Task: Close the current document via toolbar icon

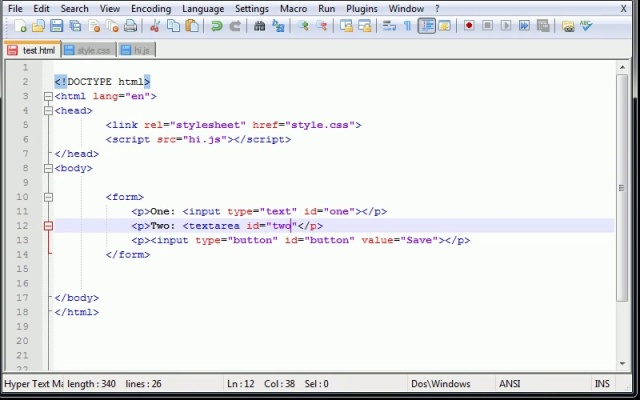Action: [x=94, y=26]
